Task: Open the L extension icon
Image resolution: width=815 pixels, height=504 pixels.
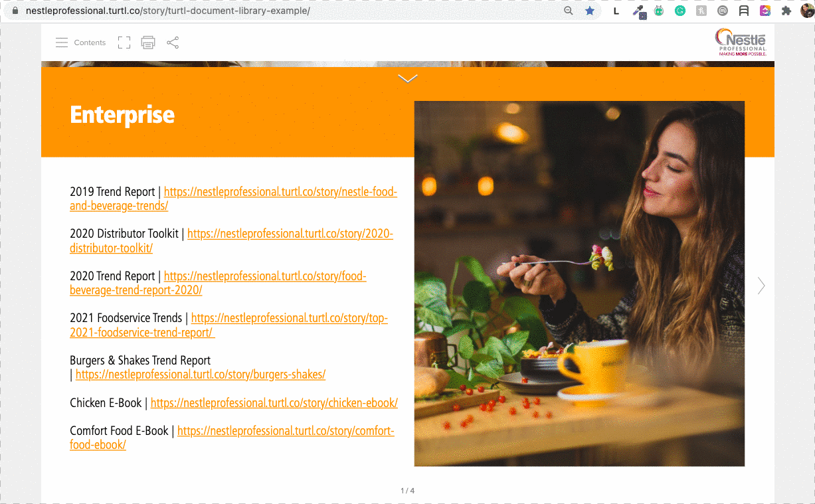Action: [616, 11]
